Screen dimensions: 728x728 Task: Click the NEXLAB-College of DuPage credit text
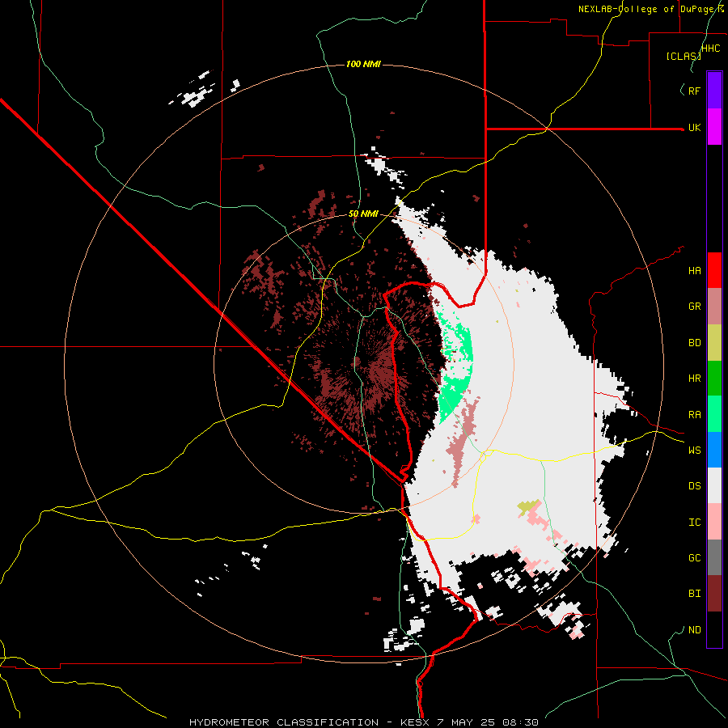pyautogui.click(x=651, y=9)
